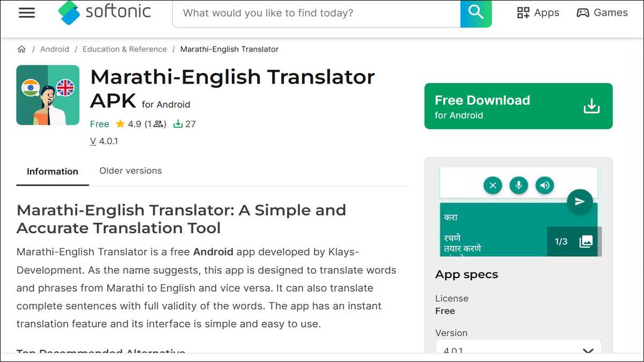The height and width of the screenshot is (362, 644).
Task: Click the V 4.0.1 version text
Action: click(104, 141)
